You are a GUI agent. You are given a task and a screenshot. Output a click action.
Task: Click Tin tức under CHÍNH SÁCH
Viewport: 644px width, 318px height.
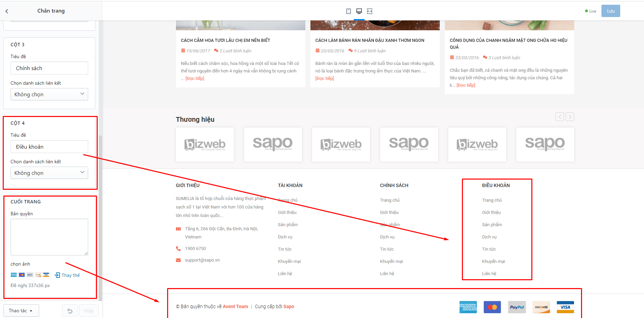[387, 249]
